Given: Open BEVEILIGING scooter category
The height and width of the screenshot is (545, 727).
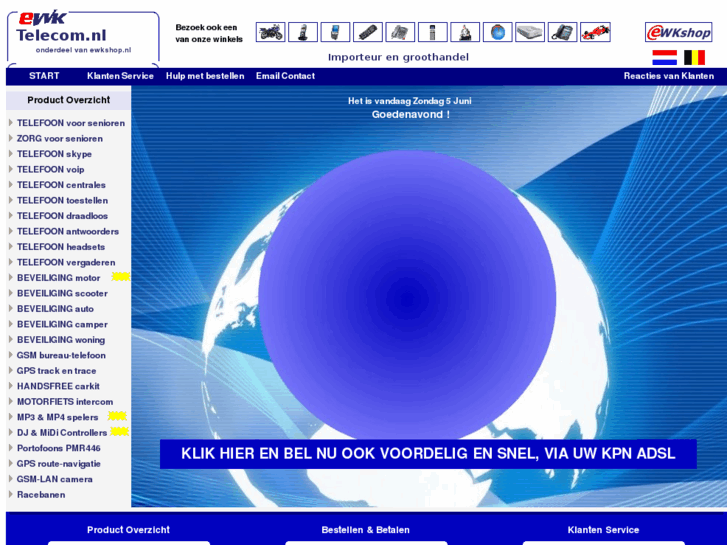Looking at the screenshot, I should [x=62, y=293].
